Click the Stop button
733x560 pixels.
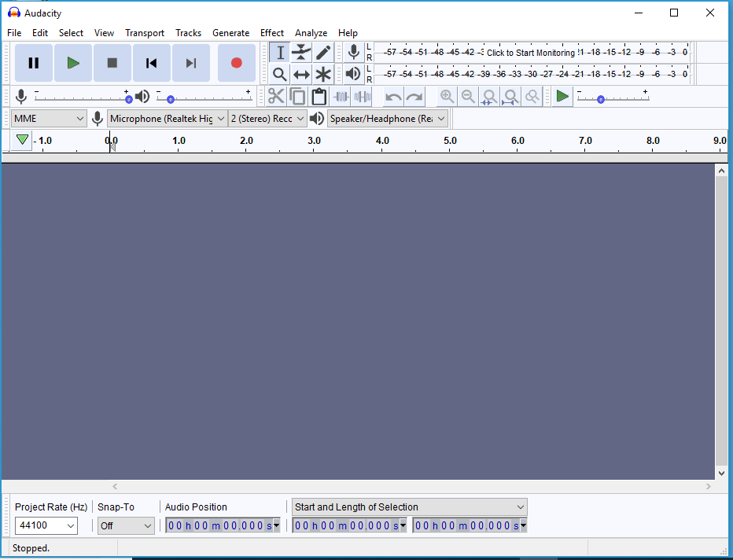point(112,63)
